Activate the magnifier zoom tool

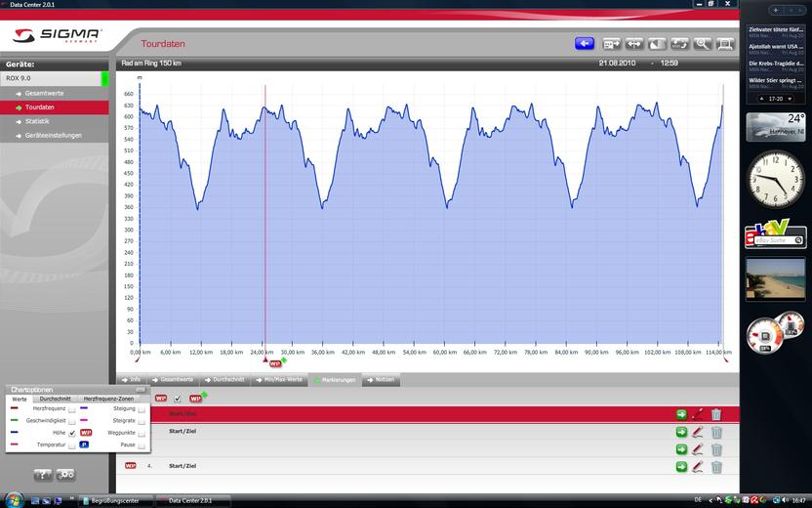(703, 44)
